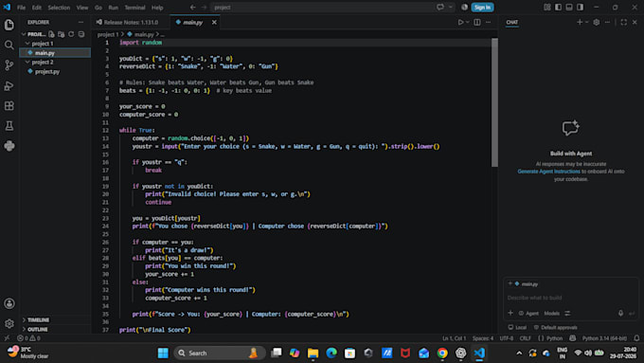The image size is (644, 363).
Task: Switch to Release Notes tab
Action: [130, 22]
